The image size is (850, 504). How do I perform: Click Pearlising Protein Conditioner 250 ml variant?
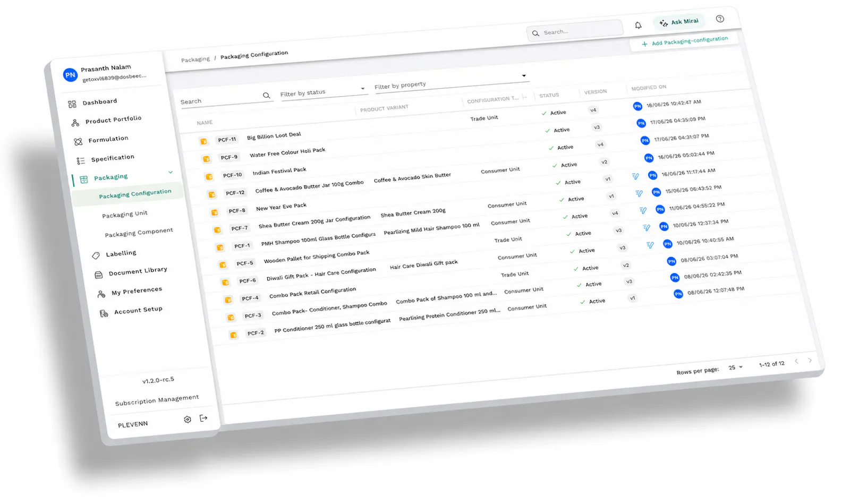click(449, 314)
